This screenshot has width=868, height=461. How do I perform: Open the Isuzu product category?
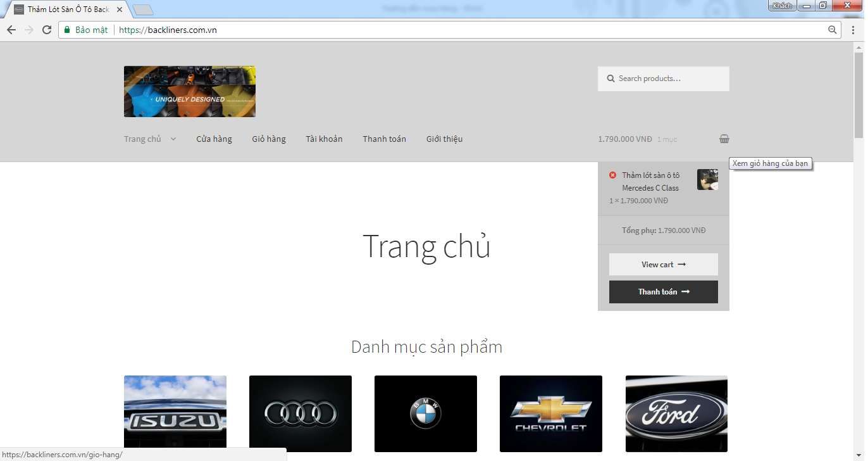[x=175, y=414]
